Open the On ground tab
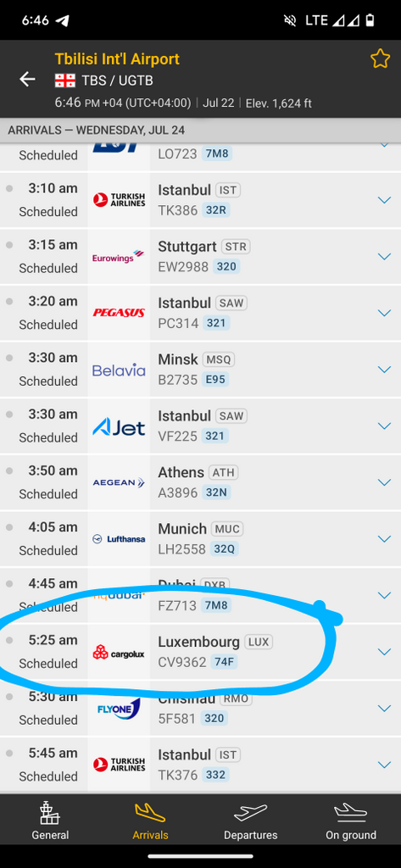Viewport: 401px width, 868px height. [351, 822]
